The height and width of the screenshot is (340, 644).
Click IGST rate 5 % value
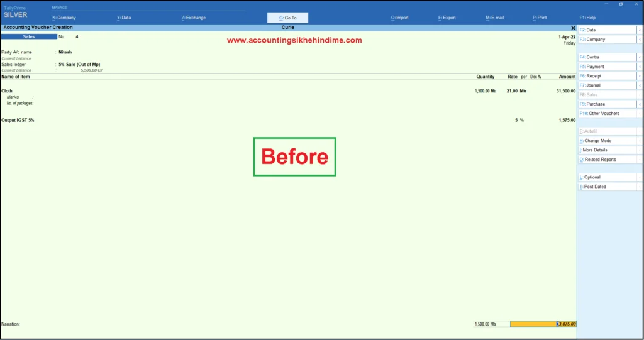(x=519, y=120)
